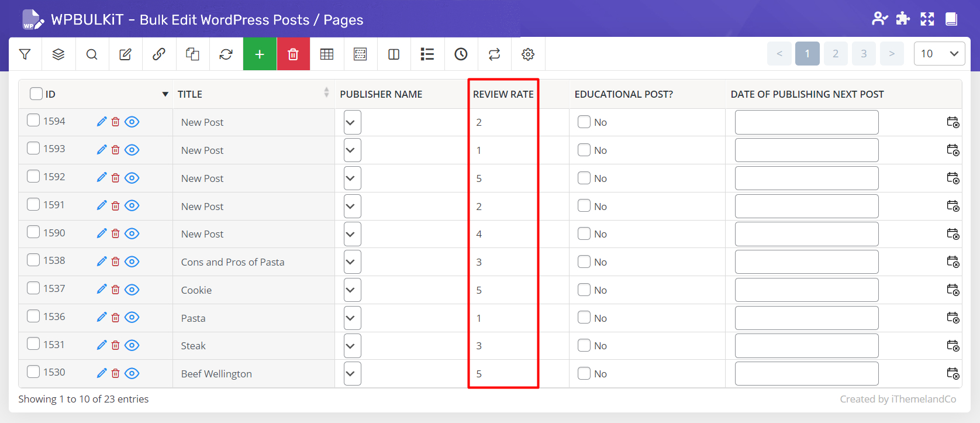
Task: Click the next page arrow button
Action: (892, 54)
